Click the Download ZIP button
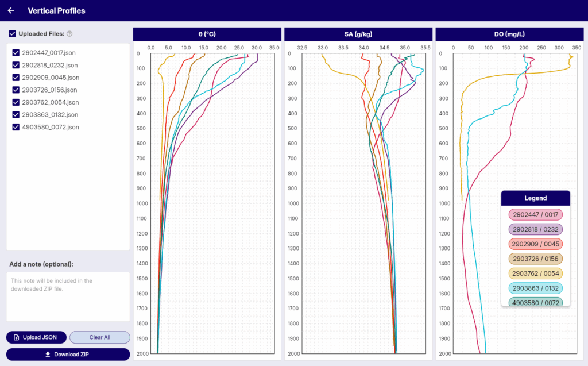This screenshot has height=366, width=588. (67, 354)
